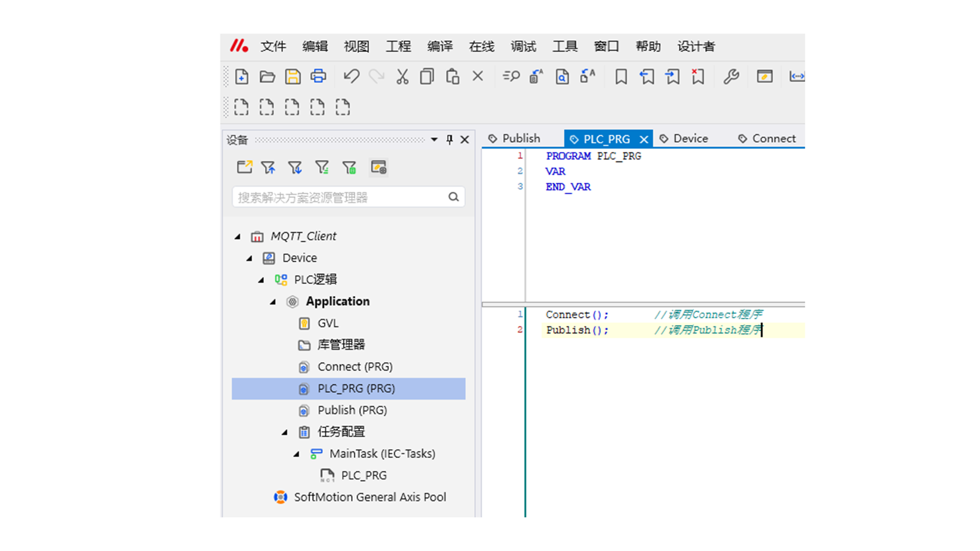Click Find in files document icon
This screenshot has width=980, height=551.
point(562,77)
